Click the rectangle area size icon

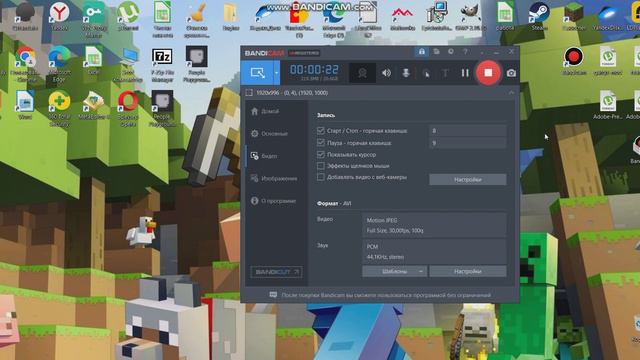click(249, 93)
